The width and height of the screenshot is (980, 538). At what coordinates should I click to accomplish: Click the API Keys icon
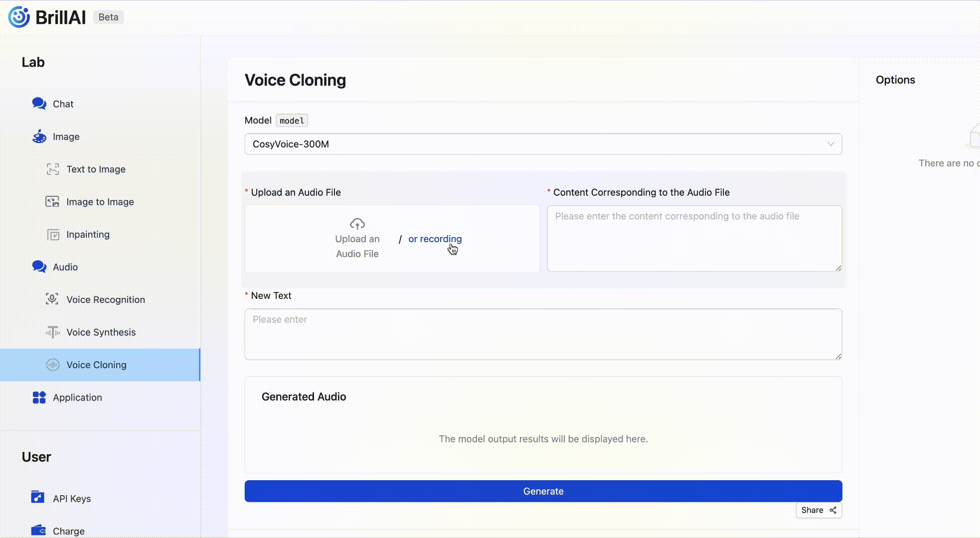pyautogui.click(x=38, y=498)
